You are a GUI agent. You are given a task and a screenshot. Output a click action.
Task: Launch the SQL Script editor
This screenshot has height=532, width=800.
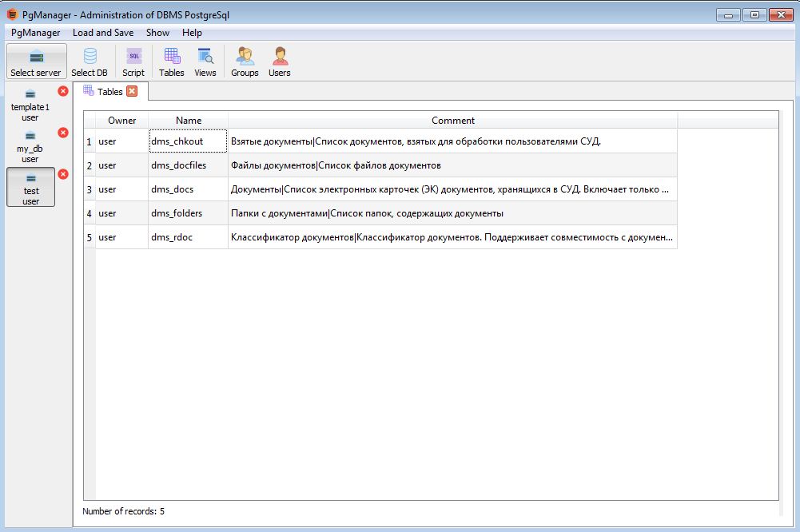pyautogui.click(x=133, y=62)
